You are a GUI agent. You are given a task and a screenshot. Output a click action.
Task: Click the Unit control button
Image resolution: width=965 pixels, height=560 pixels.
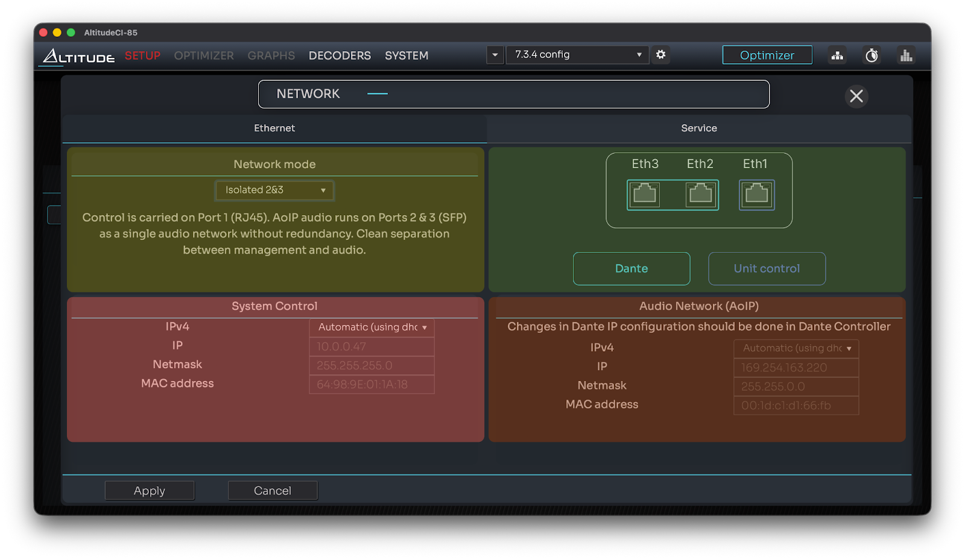click(x=767, y=268)
